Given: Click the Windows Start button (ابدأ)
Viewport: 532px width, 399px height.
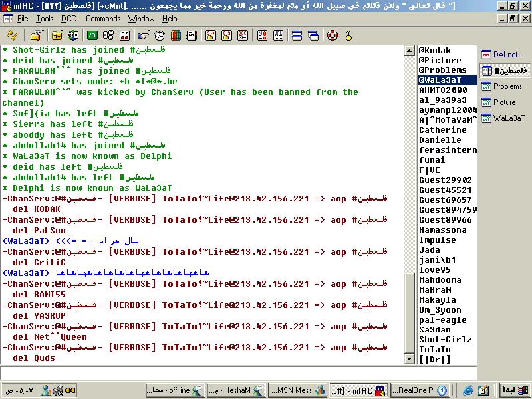Looking at the screenshot, I should click(515, 390).
